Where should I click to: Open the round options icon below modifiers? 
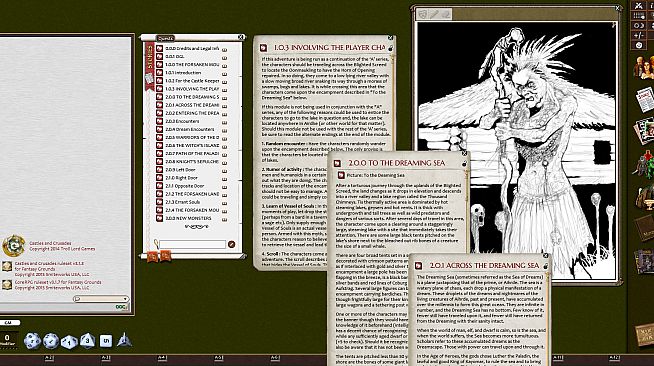coord(639,45)
